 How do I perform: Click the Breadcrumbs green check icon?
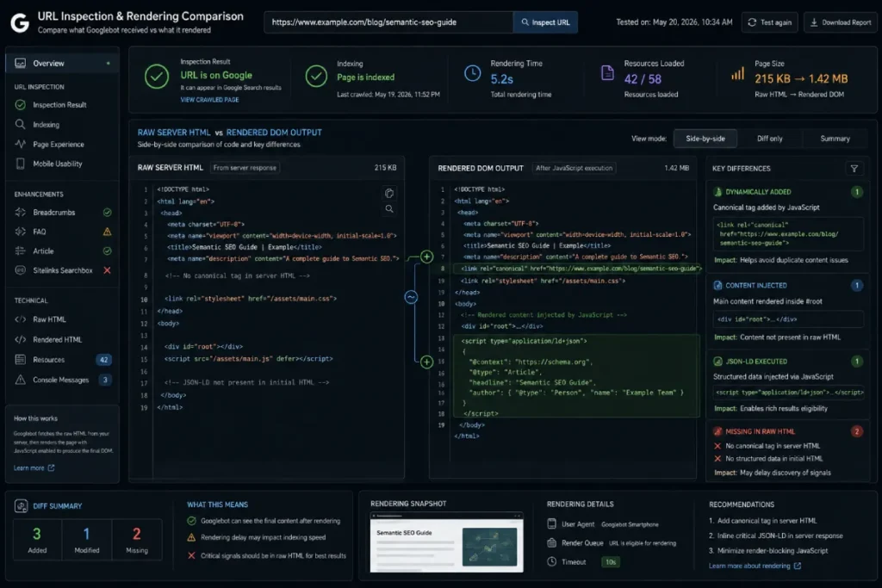coord(107,212)
